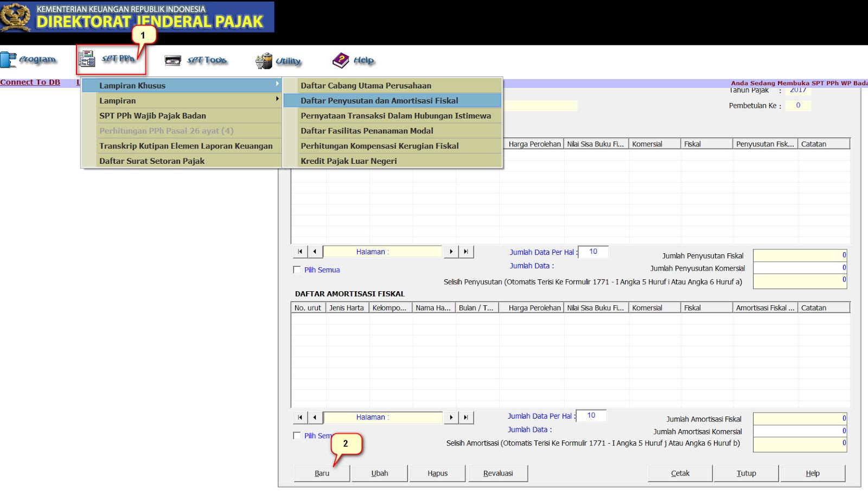
Task: Check Pilih Semua under the amortisasi list
Action: pos(297,436)
